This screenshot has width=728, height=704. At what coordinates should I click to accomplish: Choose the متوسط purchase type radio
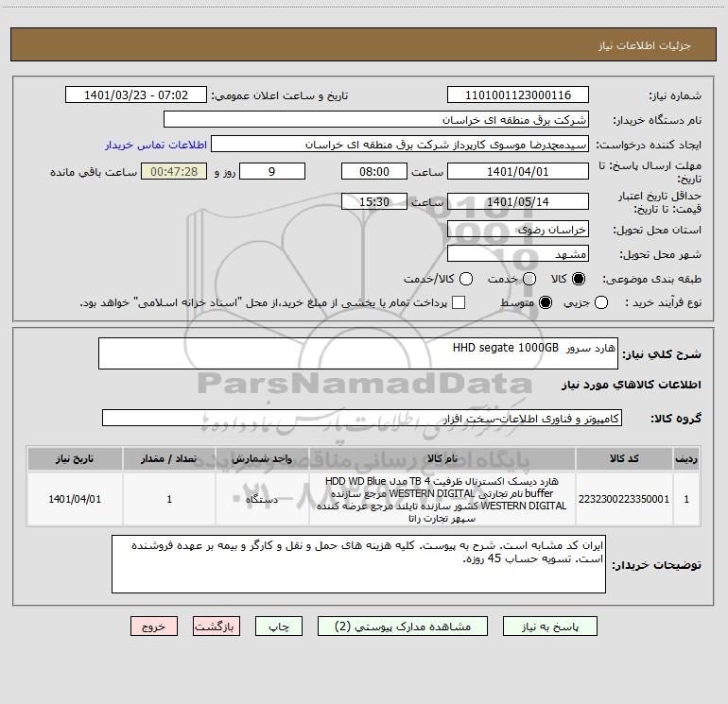coord(546,302)
